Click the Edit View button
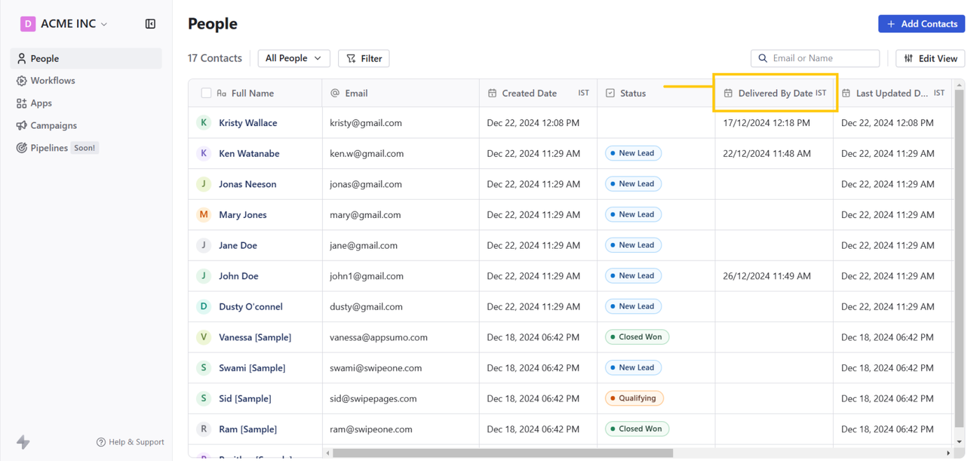This screenshot has height=461, width=980. point(930,58)
